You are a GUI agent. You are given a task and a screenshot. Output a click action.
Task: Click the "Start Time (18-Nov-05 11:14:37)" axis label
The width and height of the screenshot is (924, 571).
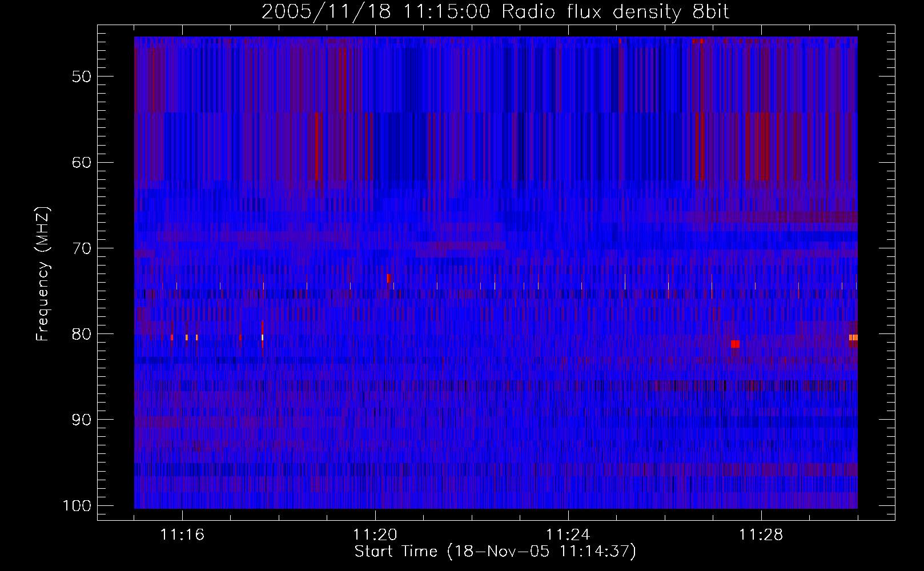(495, 552)
